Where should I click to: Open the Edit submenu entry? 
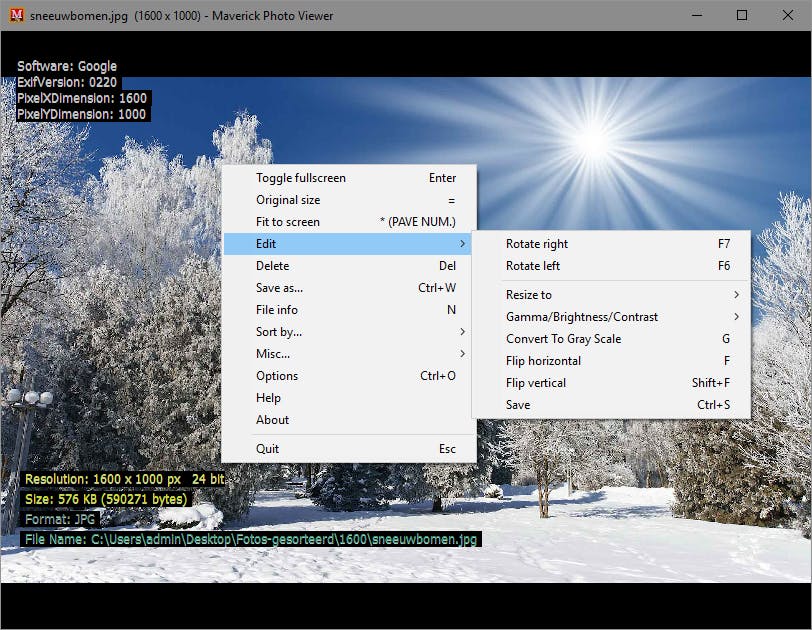coord(349,244)
